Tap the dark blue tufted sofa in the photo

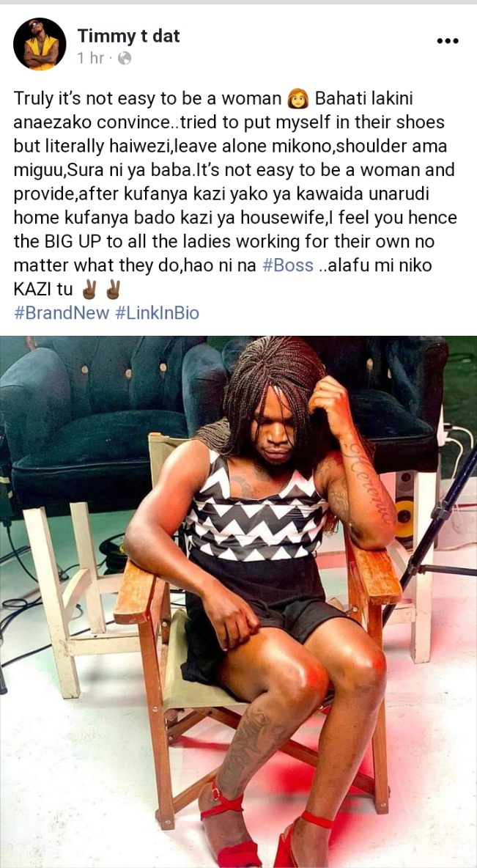[103, 421]
